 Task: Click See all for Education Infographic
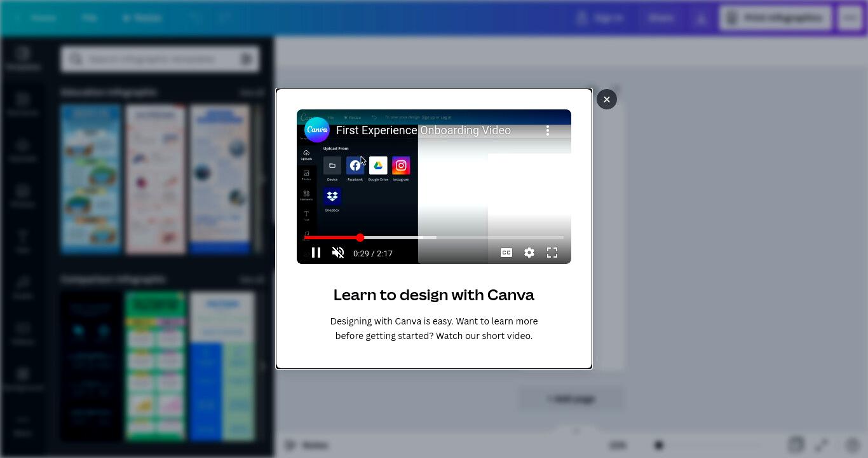pos(252,93)
